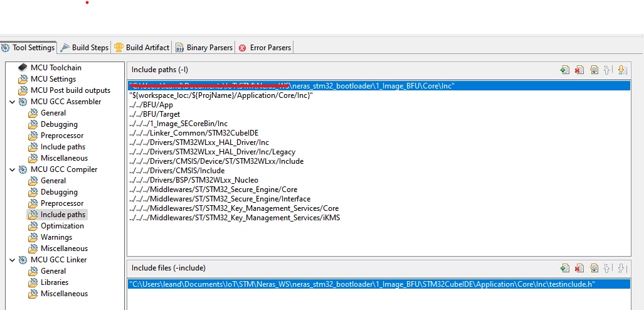Open Miscellaneous under MCU GCC Compiler
644x310 pixels.
coord(58,249)
